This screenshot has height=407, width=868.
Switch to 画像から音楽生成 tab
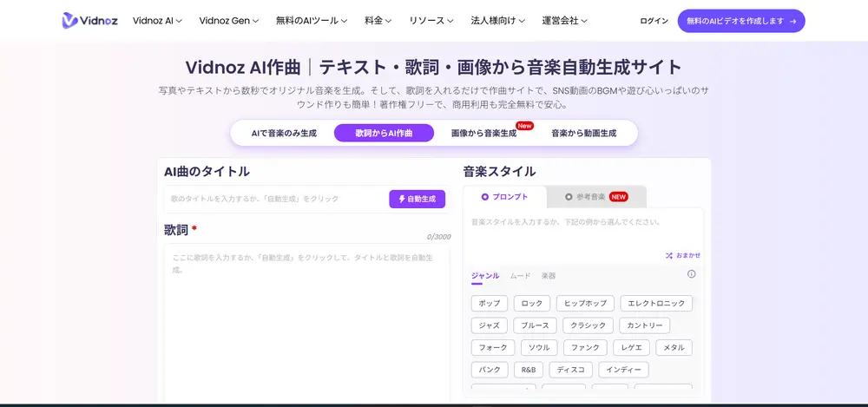pyautogui.click(x=483, y=133)
